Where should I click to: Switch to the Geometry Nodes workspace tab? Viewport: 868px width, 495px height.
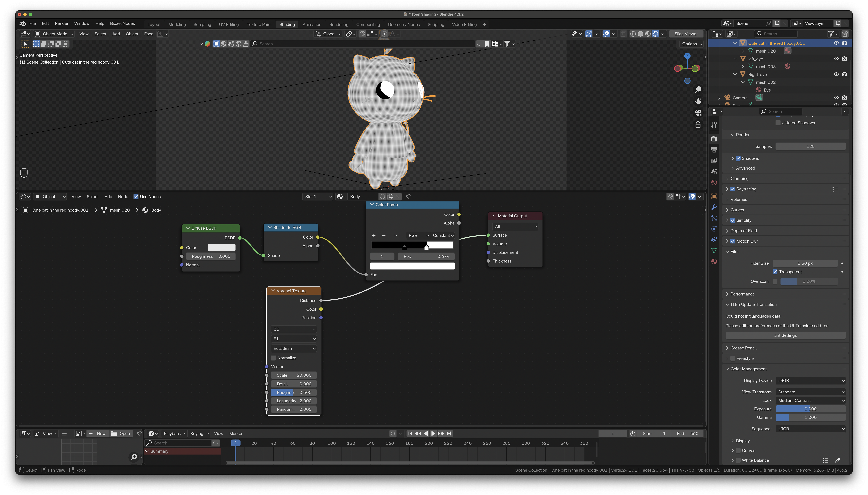(x=404, y=24)
